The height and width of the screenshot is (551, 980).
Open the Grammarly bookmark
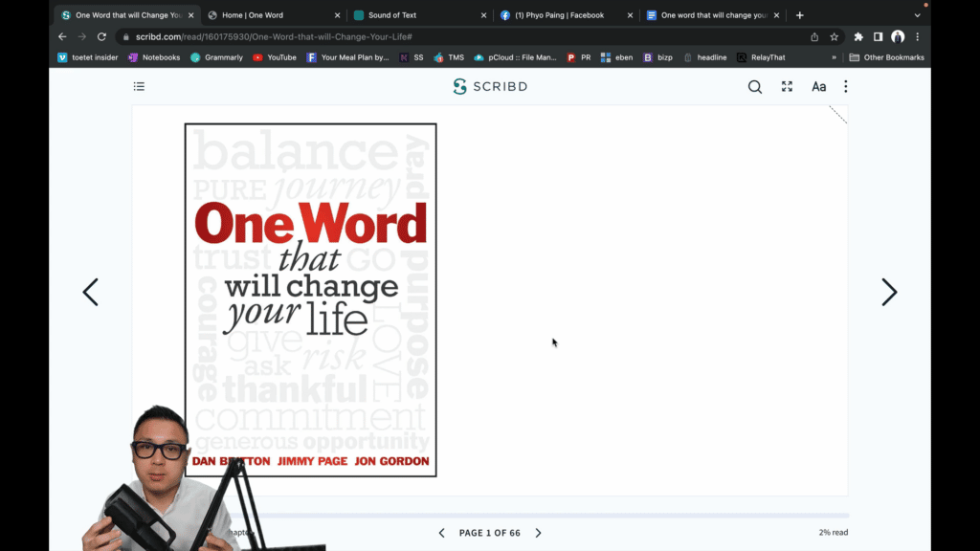[x=216, y=57]
